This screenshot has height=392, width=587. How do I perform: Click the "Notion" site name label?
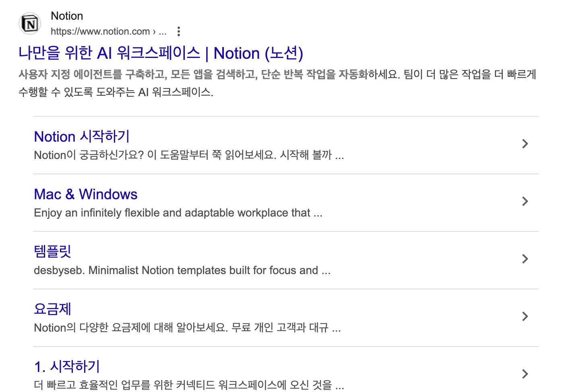67,16
